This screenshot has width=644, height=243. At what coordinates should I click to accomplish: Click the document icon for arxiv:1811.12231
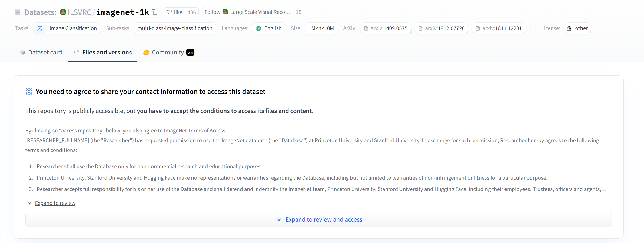click(x=478, y=28)
